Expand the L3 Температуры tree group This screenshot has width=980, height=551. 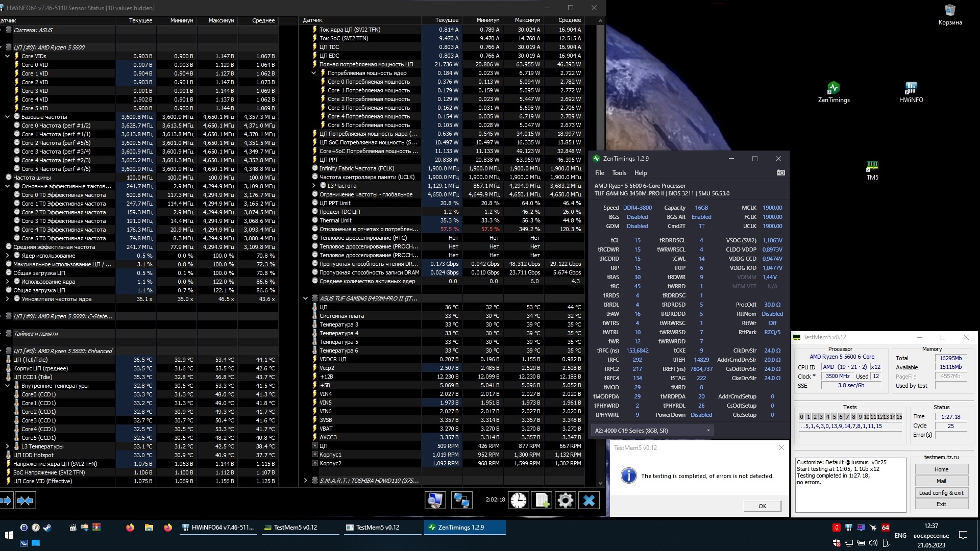[8, 446]
